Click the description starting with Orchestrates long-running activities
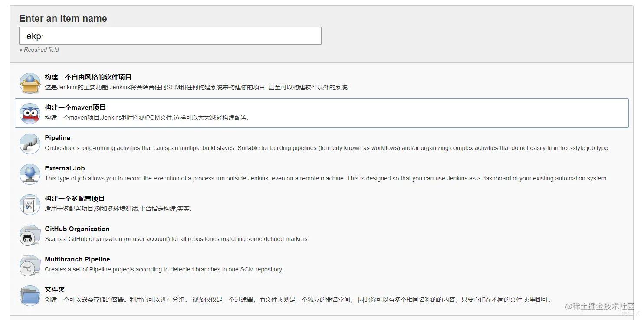The width and height of the screenshot is (644, 320). [327, 148]
